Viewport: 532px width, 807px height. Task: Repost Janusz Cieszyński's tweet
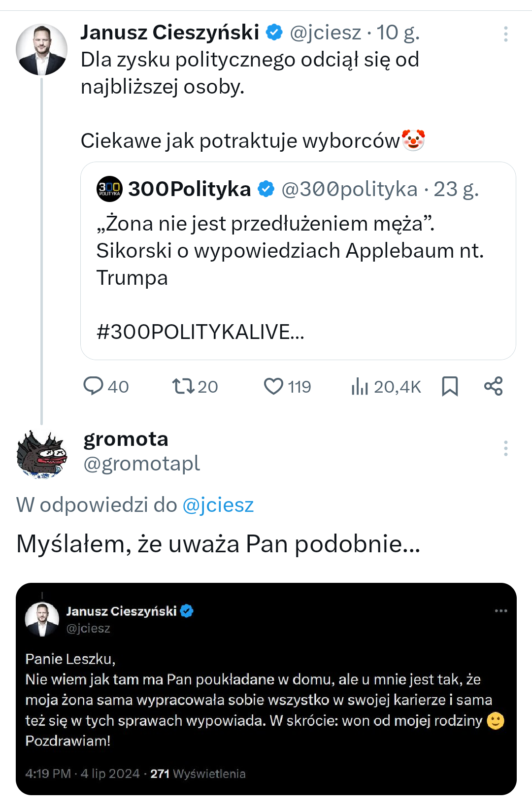183,386
